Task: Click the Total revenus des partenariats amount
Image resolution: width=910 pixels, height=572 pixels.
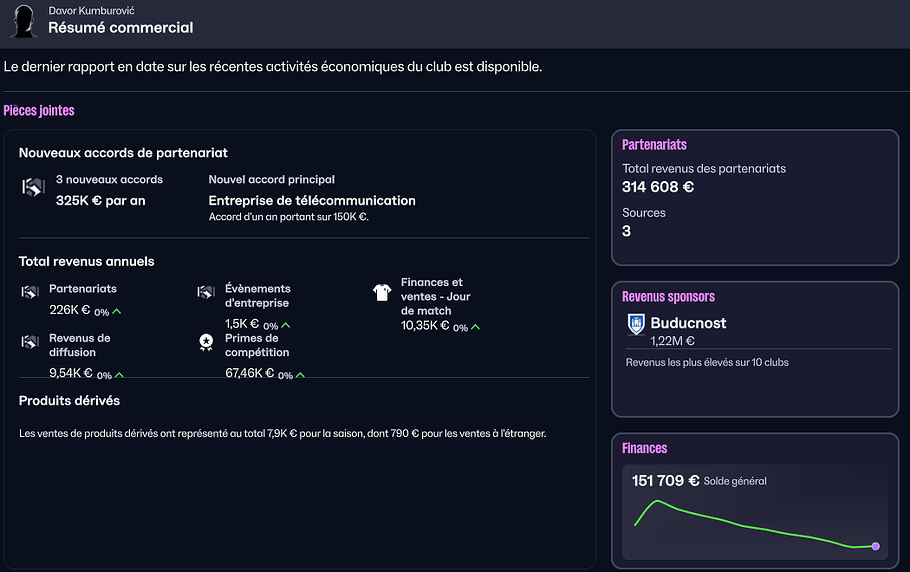Action: [658, 187]
